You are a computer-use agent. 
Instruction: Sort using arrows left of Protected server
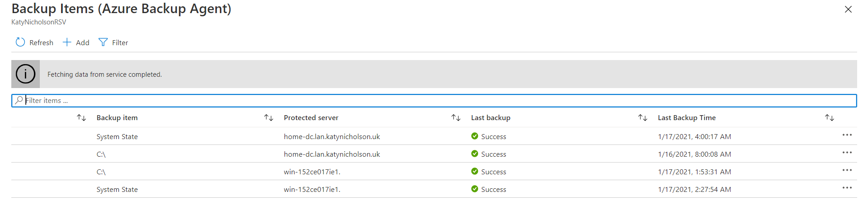click(x=269, y=118)
